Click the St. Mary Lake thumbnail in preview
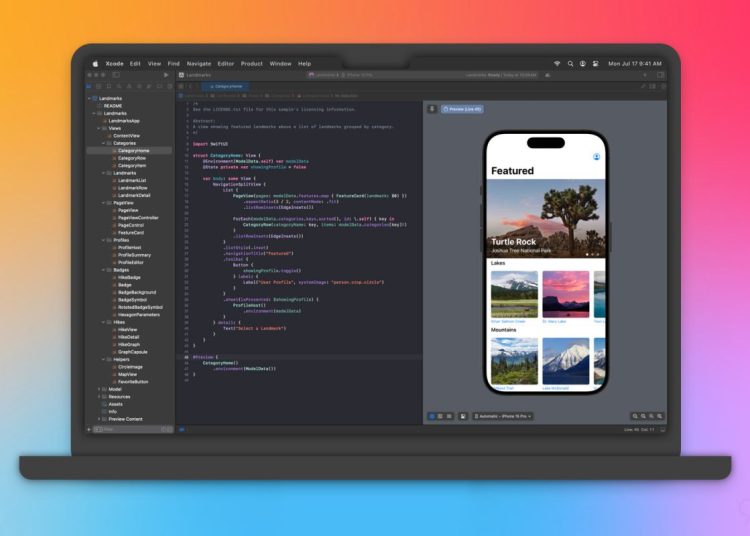The image size is (750, 536). click(x=565, y=295)
